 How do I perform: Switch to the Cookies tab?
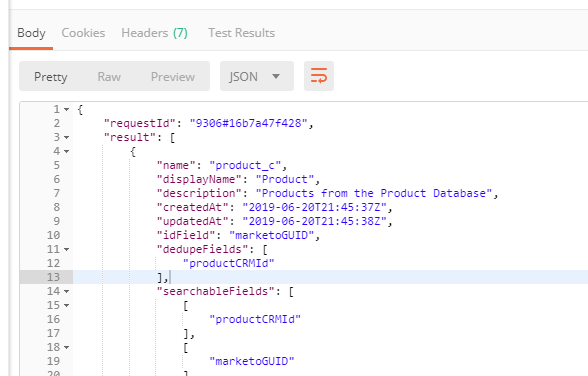click(x=83, y=33)
